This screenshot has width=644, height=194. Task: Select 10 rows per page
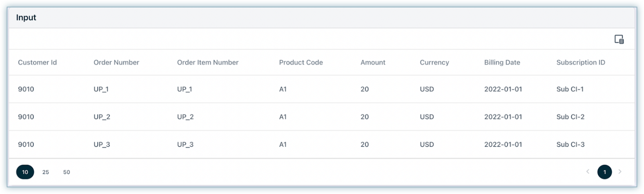25,172
